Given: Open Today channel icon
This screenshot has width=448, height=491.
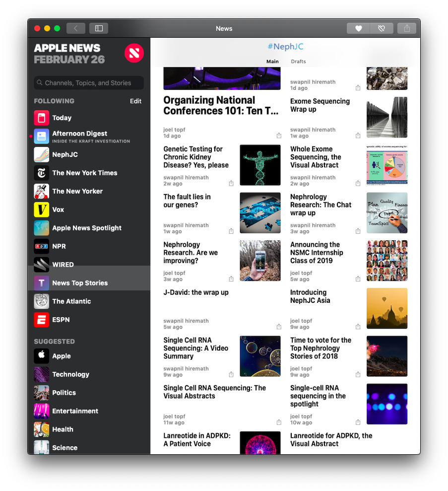Looking at the screenshot, I should pyautogui.click(x=42, y=118).
